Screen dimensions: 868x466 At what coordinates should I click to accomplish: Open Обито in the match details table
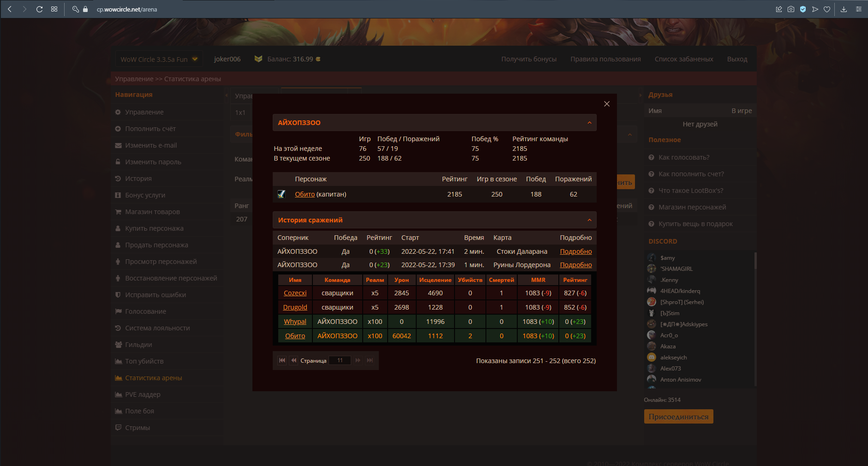coord(295,336)
